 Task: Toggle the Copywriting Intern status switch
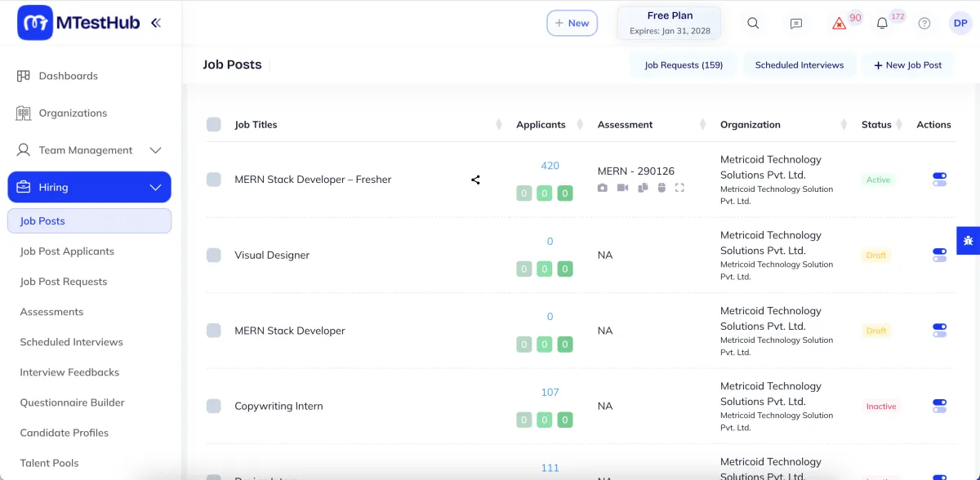[939, 406]
